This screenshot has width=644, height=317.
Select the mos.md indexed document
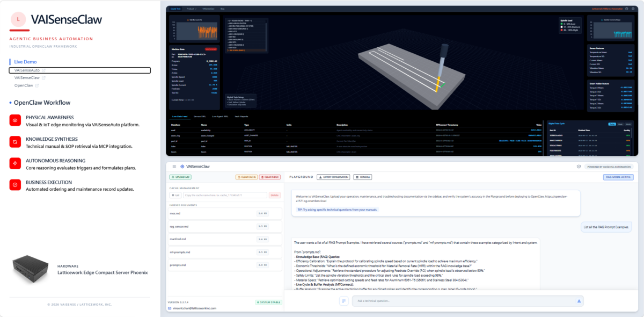click(x=225, y=213)
